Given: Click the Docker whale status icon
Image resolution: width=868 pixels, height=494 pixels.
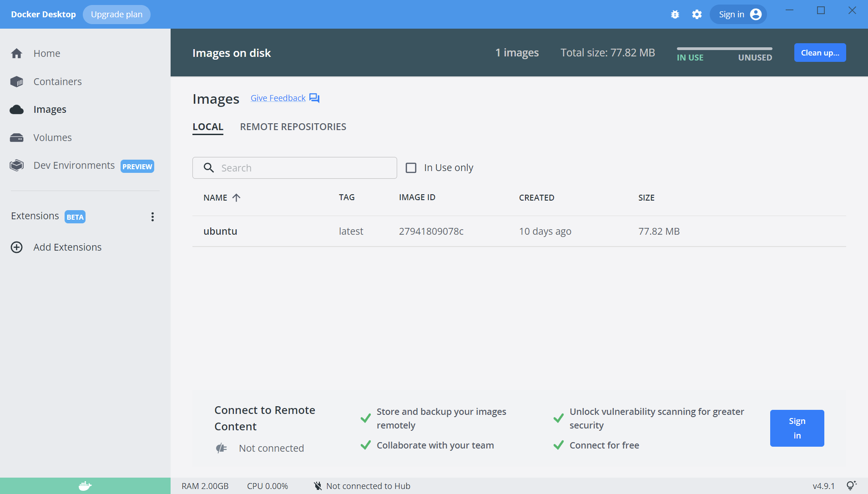Looking at the screenshot, I should pyautogui.click(x=85, y=486).
